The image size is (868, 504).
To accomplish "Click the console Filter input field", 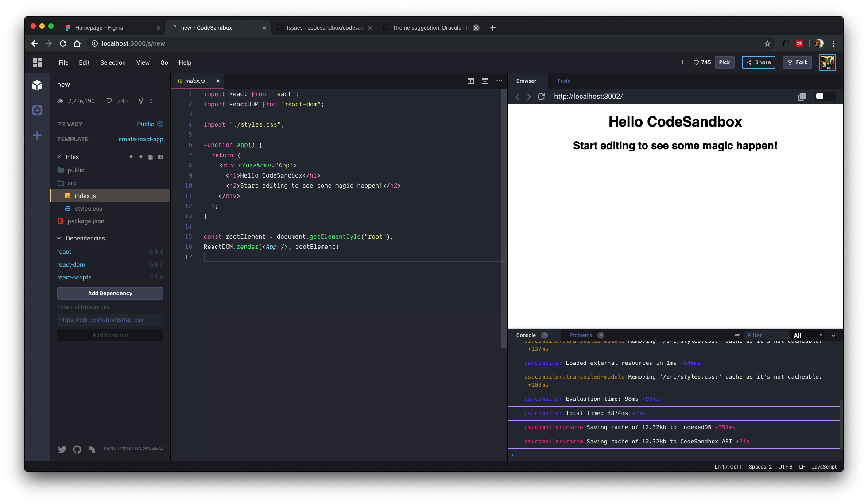I will 766,336.
